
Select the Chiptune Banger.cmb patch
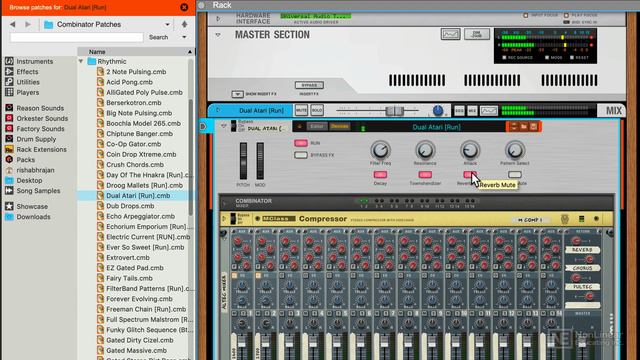tap(139, 133)
